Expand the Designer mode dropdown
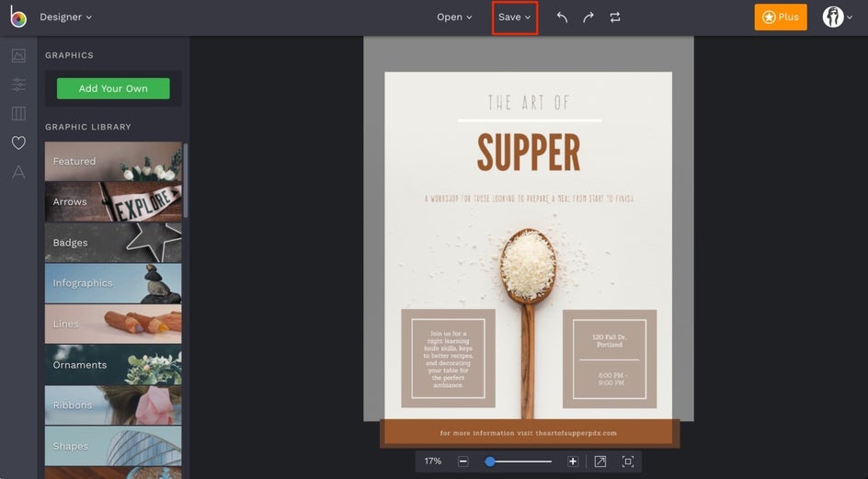 [x=65, y=17]
